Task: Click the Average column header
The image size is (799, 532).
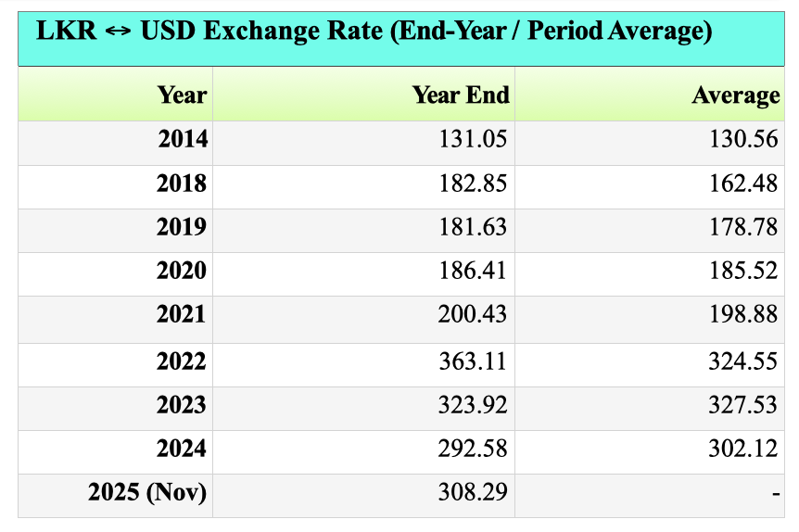Action: (x=735, y=95)
